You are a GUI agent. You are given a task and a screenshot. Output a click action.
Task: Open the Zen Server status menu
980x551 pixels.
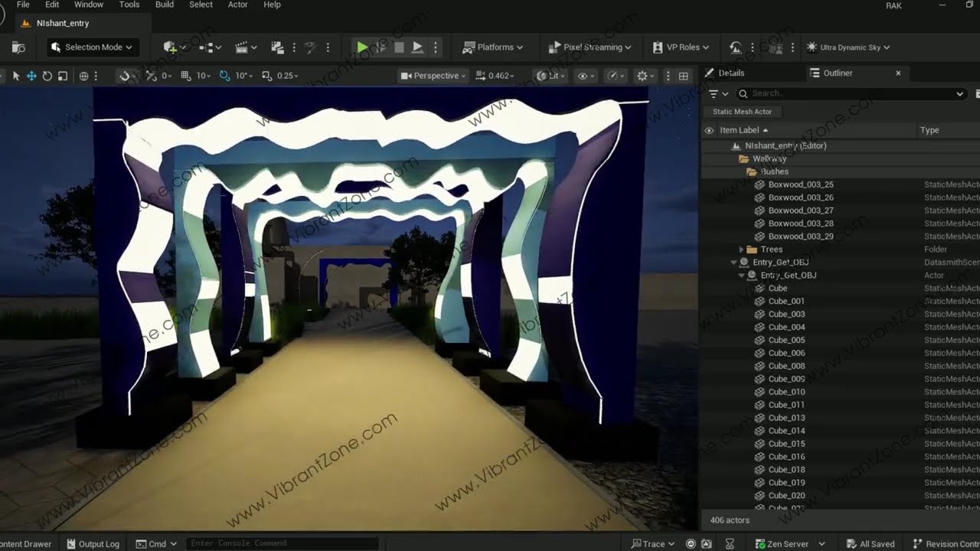tap(789, 544)
